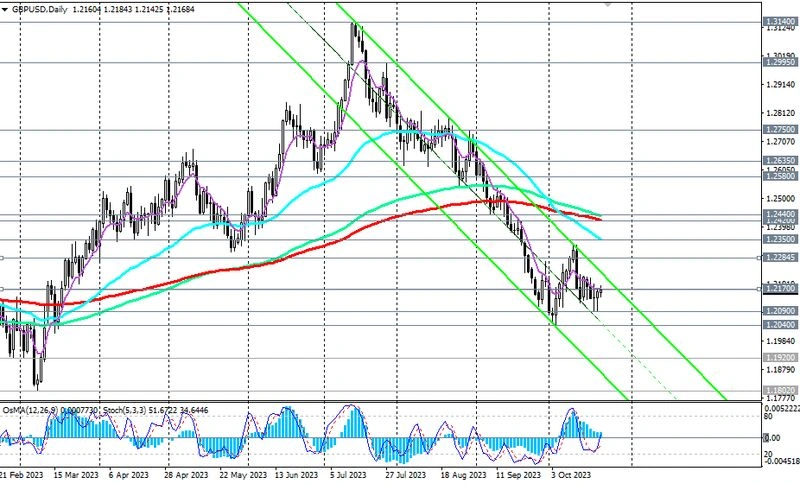
Task: Click the 0.00 level marker in indicator scale
Action: click(x=773, y=438)
